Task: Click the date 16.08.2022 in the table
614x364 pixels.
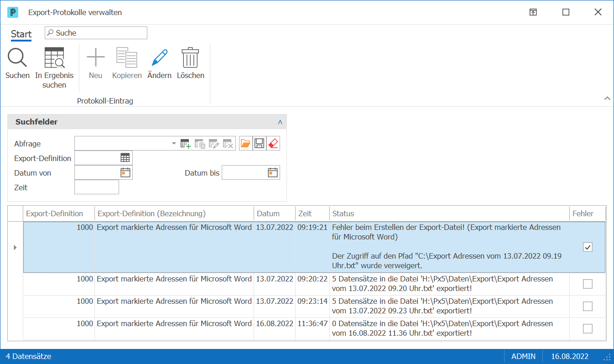Action: 275,323
